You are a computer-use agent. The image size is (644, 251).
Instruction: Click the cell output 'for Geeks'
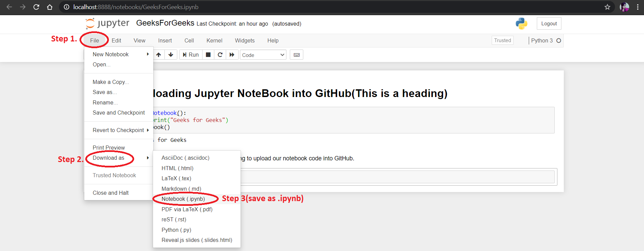[x=172, y=140]
